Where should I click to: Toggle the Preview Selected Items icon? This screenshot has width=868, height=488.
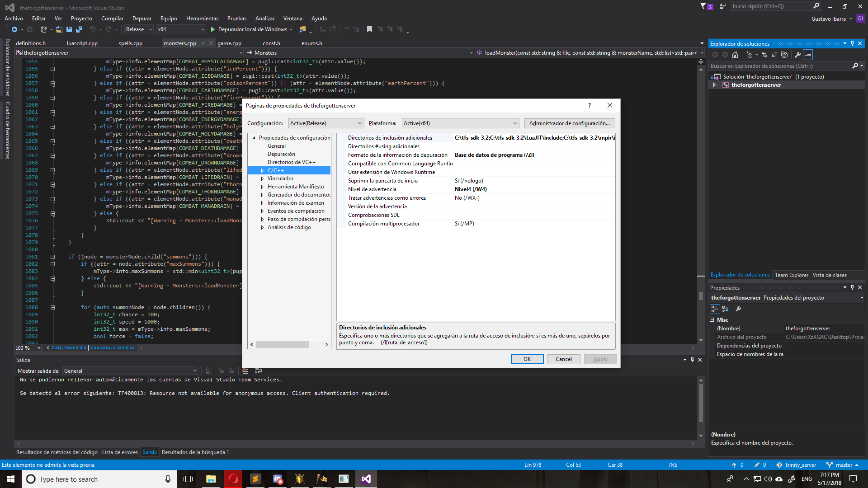(808, 55)
